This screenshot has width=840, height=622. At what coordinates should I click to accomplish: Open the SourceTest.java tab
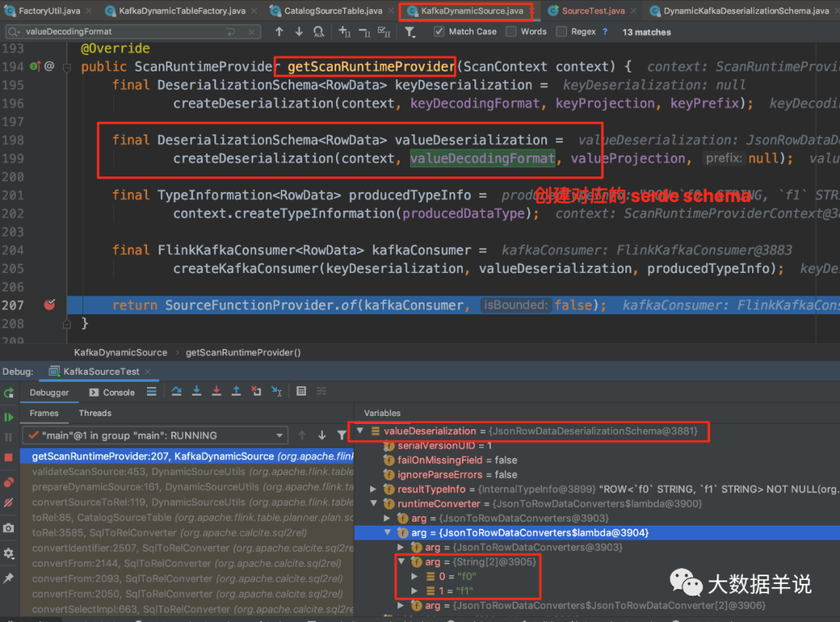pyautogui.click(x=593, y=10)
